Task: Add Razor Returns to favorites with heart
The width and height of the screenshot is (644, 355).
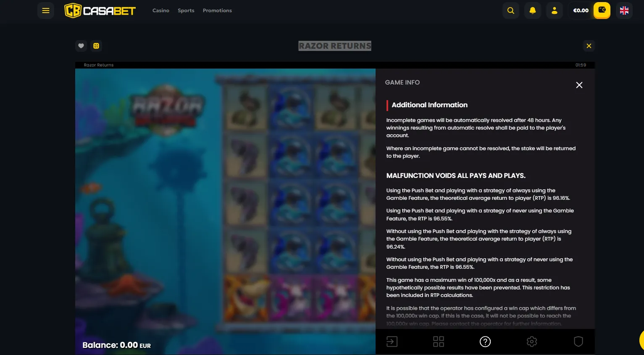Action: click(x=81, y=46)
